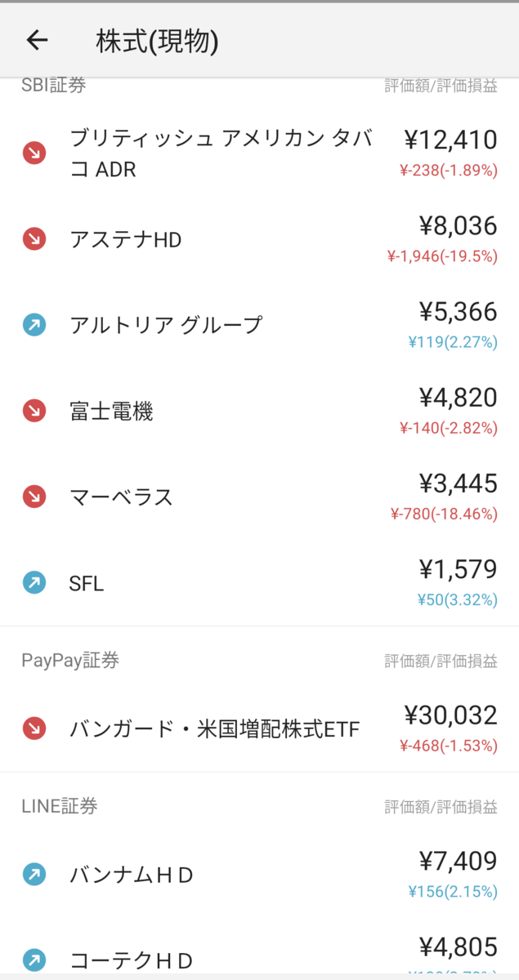Open バンガード・米国増配株式ETF entry
This screenshot has height=980, width=519.
click(259, 728)
